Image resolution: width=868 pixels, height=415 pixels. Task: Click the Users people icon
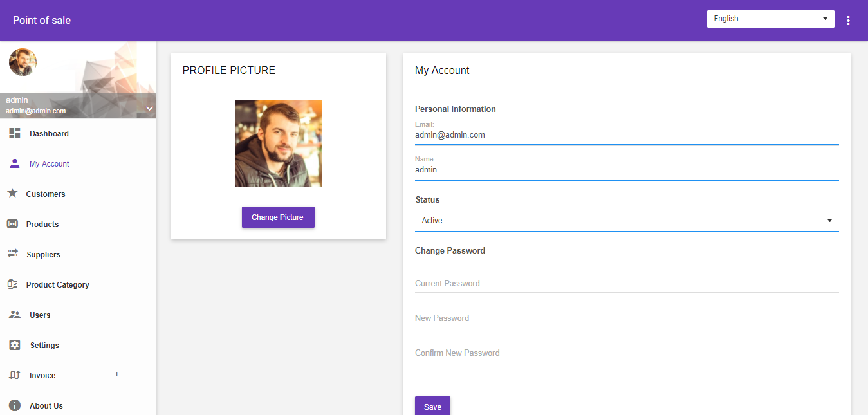[14, 315]
